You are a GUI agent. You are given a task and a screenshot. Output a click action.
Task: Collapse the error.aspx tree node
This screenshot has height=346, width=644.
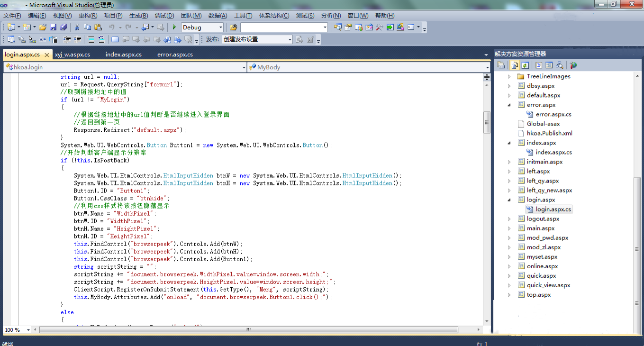click(509, 105)
